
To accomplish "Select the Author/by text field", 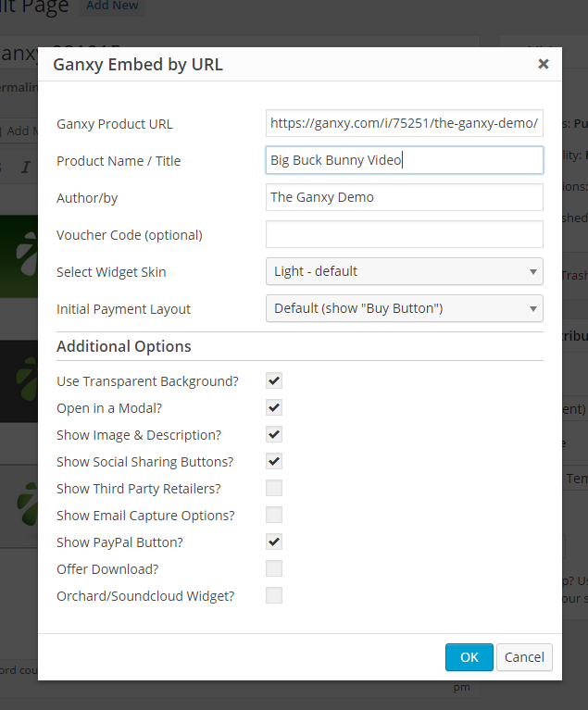I will (404, 197).
